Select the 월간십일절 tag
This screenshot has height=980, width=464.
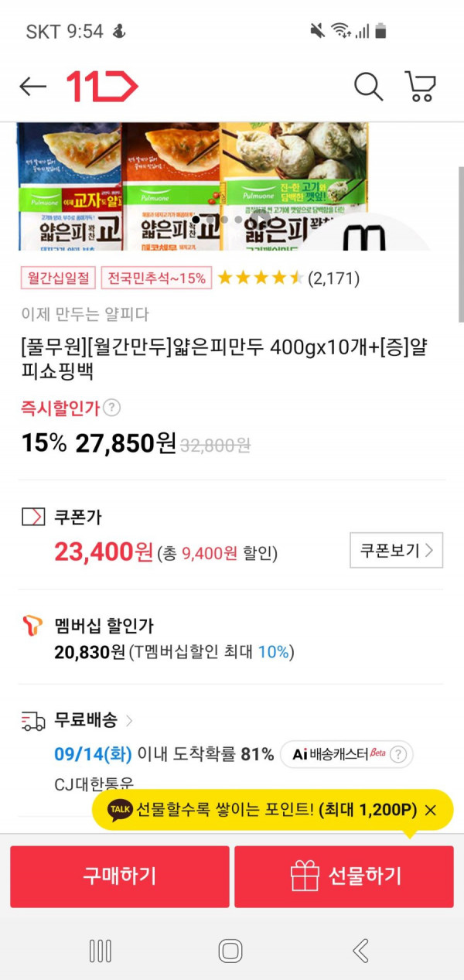59,278
